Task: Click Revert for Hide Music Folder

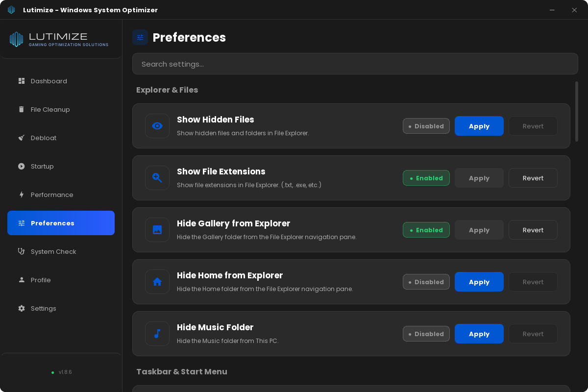Action: pos(533,334)
